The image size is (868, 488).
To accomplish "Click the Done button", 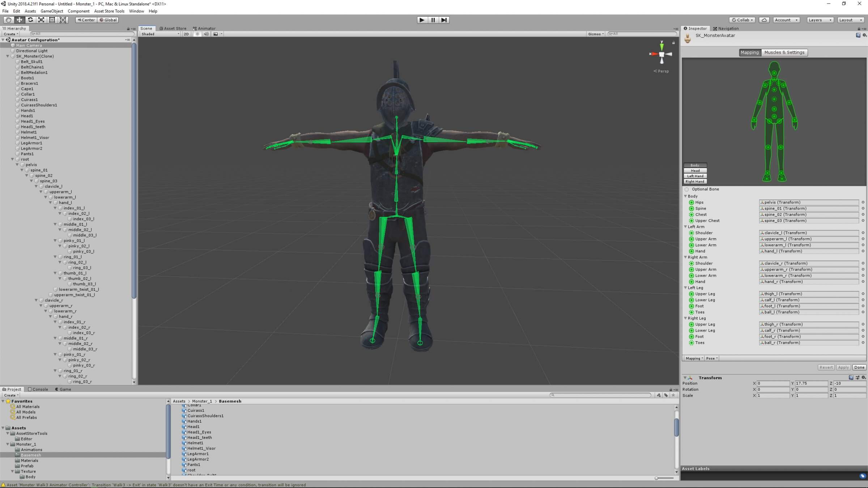I will [x=859, y=367].
